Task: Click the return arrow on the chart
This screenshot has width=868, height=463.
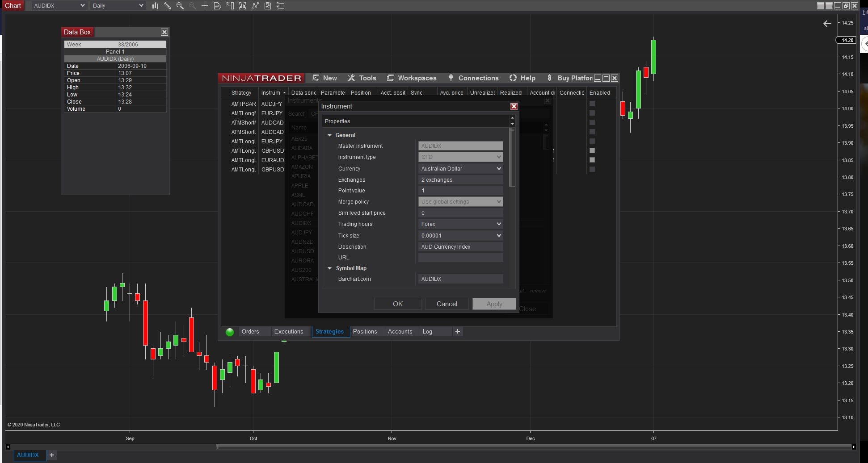Action: (x=827, y=24)
